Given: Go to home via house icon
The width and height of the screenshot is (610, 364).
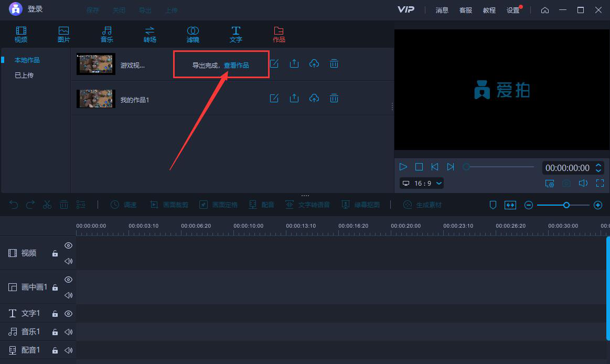Looking at the screenshot, I should click(545, 10).
